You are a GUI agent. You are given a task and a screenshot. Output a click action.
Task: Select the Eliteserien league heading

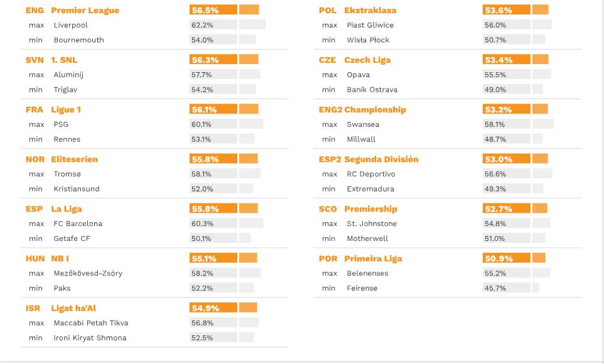(74, 159)
